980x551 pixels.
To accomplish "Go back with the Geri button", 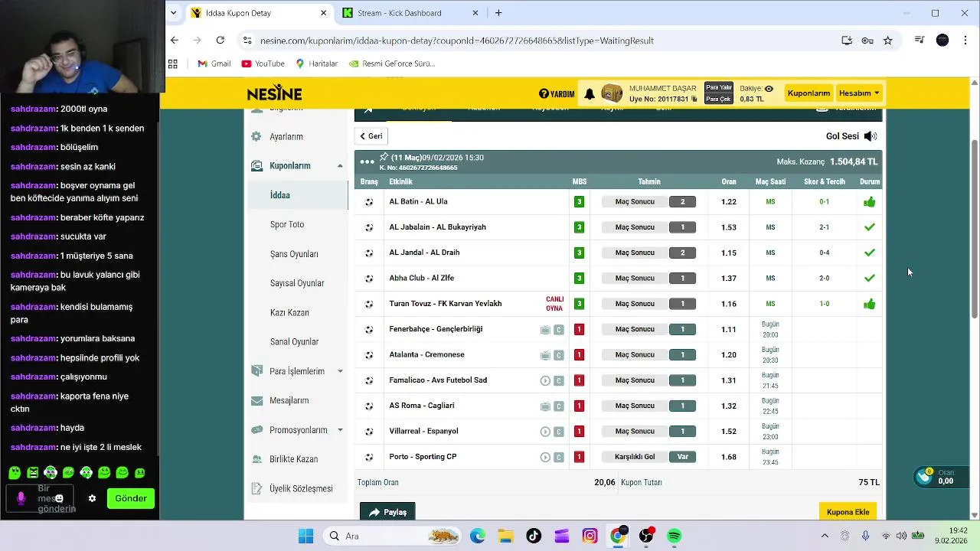I will click(371, 136).
